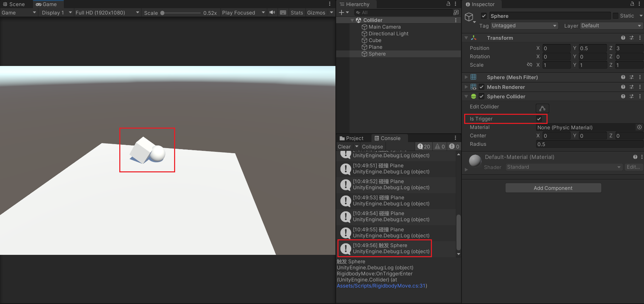
Task: Switch to the Project tab
Action: pos(352,138)
